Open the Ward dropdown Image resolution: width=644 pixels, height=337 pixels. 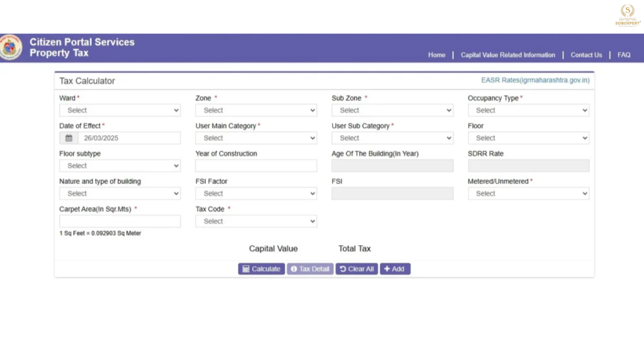[x=120, y=110]
